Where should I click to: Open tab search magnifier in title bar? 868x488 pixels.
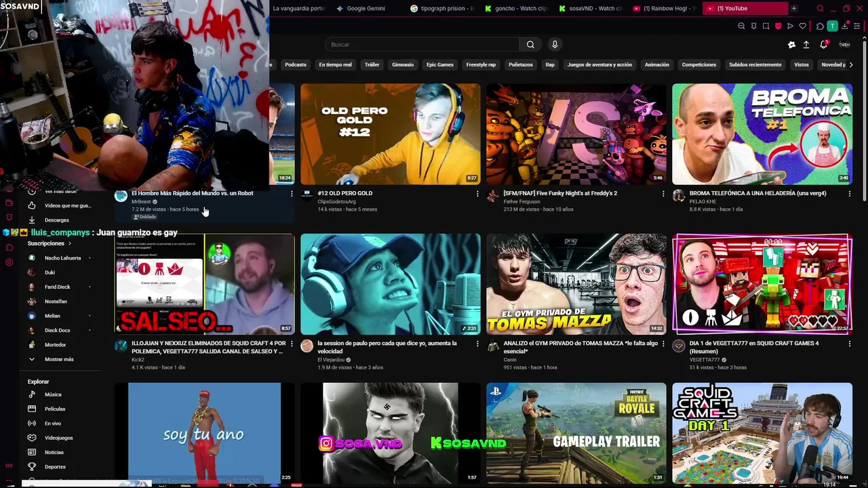820,9
